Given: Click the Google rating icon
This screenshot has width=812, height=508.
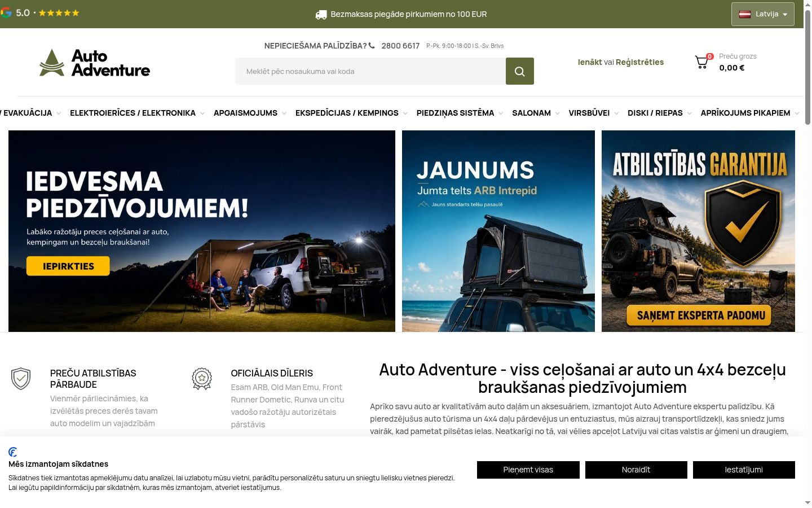Looking at the screenshot, I should pos(6,12).
